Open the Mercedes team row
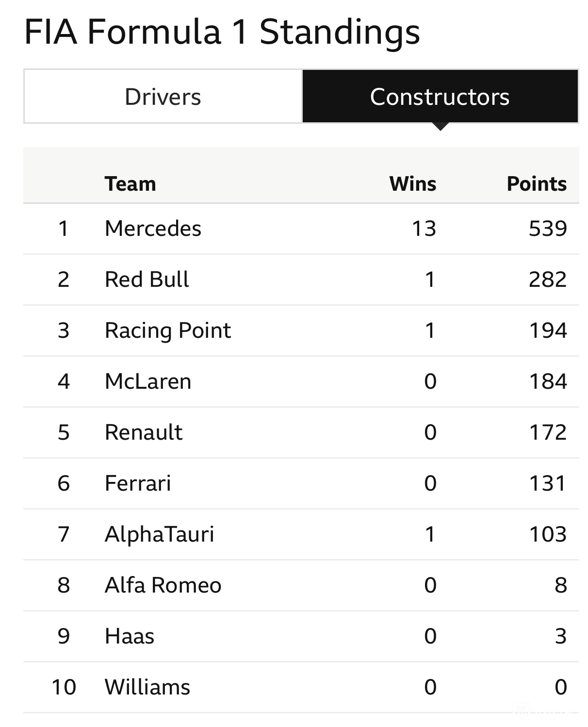Viewport: 588px width, 727px height. click(x=301, y=229)
